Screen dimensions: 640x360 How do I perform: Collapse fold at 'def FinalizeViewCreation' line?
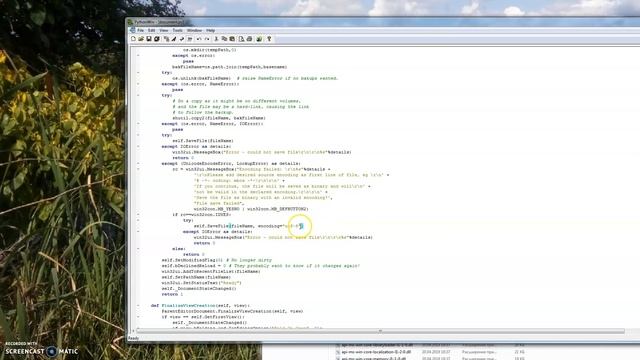138,305
